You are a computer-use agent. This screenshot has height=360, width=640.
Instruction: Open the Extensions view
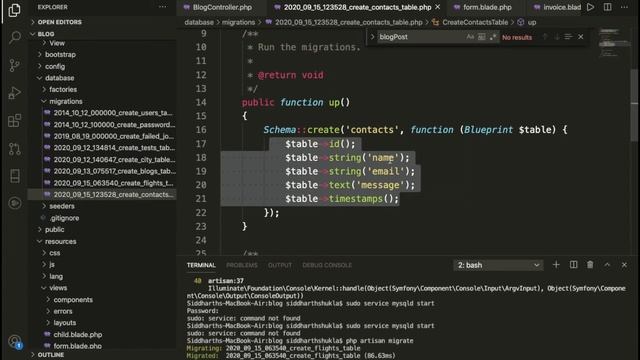[14, 121]
